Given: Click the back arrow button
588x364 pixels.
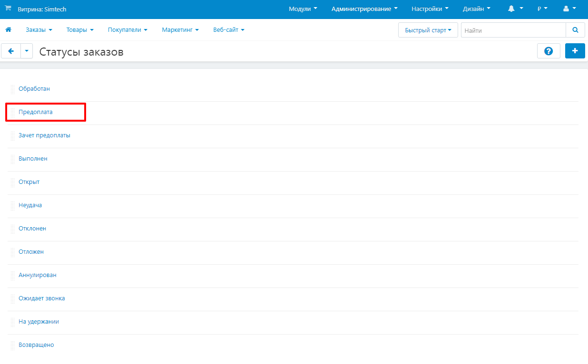Looking at the screenshot, I should [x=11, y=51].
